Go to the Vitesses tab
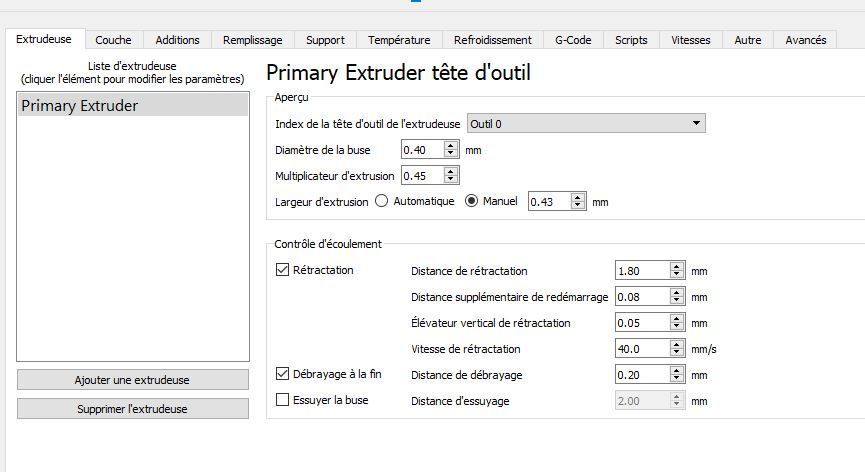865x472 pixels. point(691,40)
